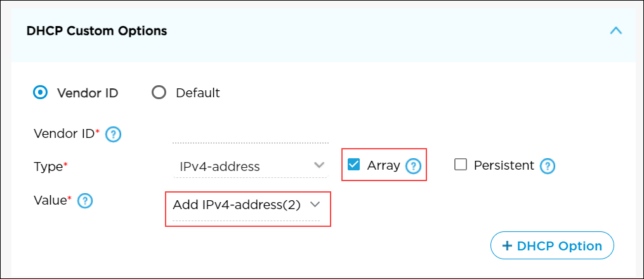The width and height of the screenshot is (644, 279).
Task: Click the Vendor ID radio label text
Action: (x=88, y=93)
